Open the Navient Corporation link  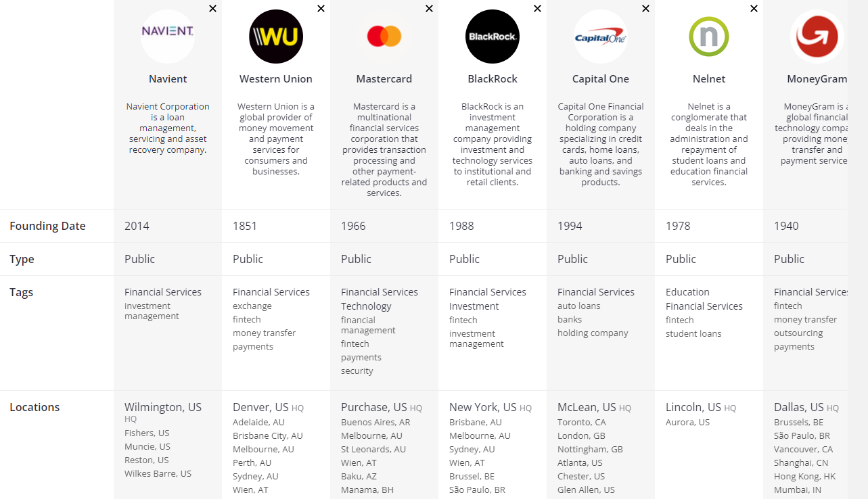click(x=168, y=106)
